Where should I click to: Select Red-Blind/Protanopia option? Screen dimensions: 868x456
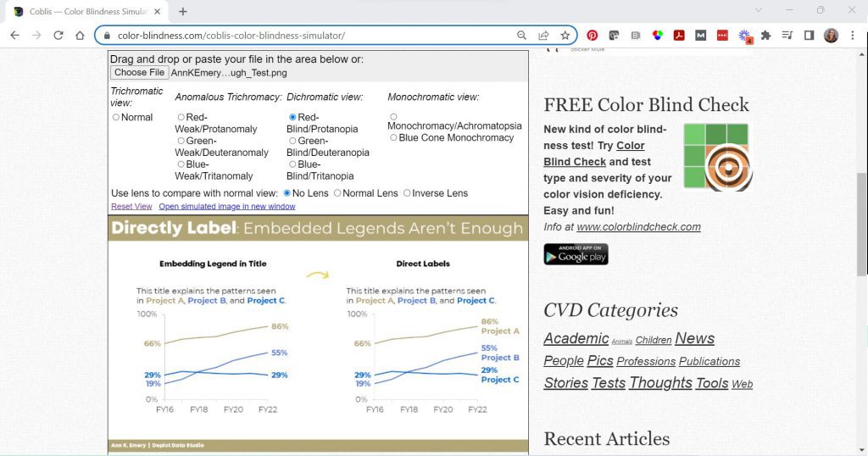pos(292,117)
